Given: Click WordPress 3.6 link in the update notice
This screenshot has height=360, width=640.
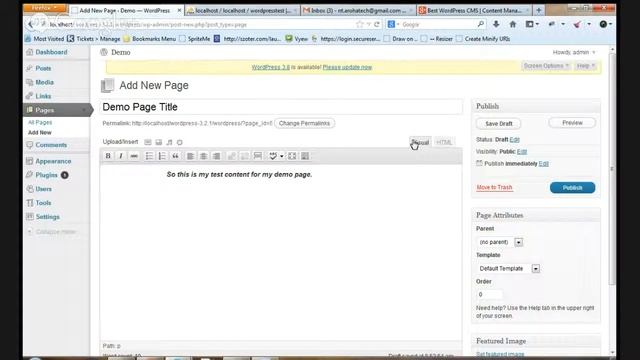Looking at the screenshot, I should tap(271, 67).
